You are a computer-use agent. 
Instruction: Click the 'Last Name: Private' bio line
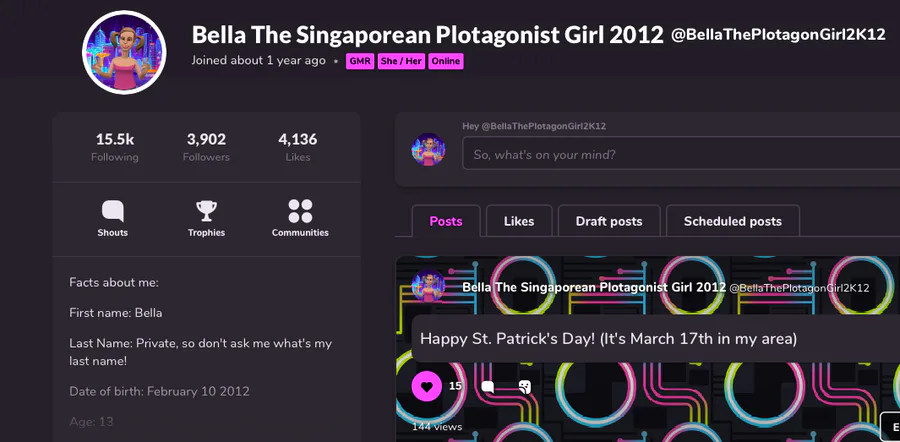[x=200, y=352]
